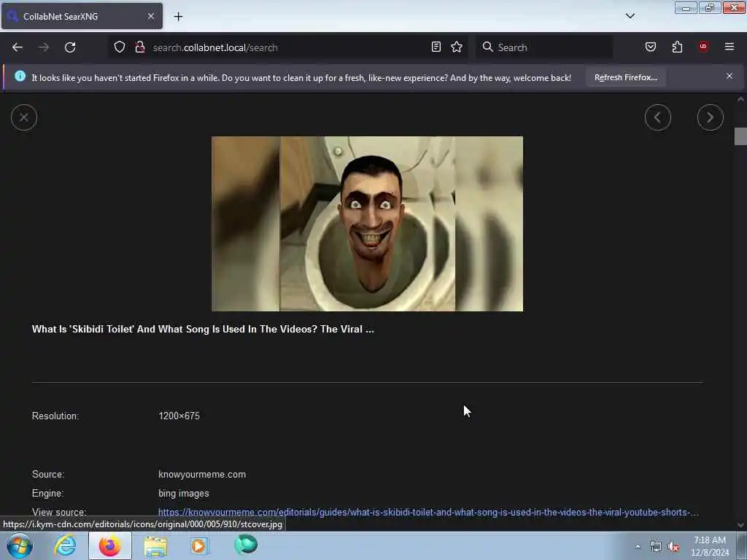747x560 pixels.
Task: Focus the toolbar Search box
Action: coord(544,47)
